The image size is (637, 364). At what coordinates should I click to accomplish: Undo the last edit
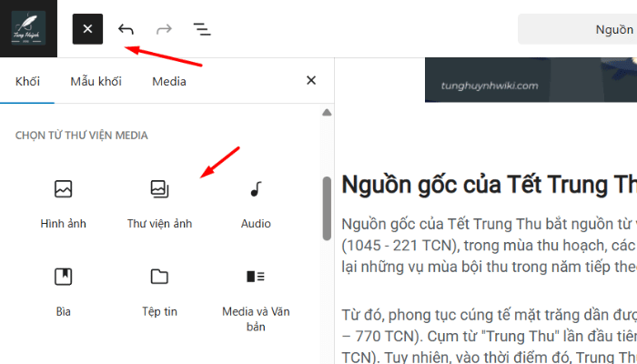coord(126,29)
